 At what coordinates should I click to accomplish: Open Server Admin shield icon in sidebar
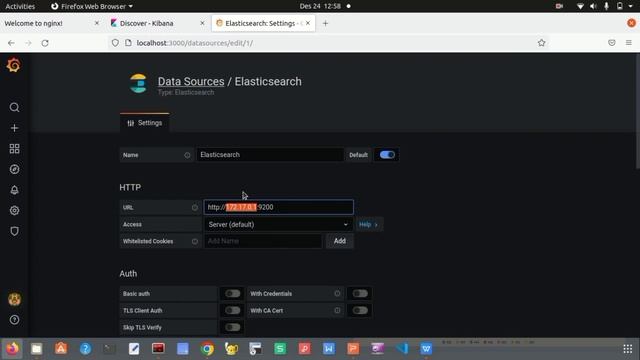pyautogui.click(x=14, y=231)
